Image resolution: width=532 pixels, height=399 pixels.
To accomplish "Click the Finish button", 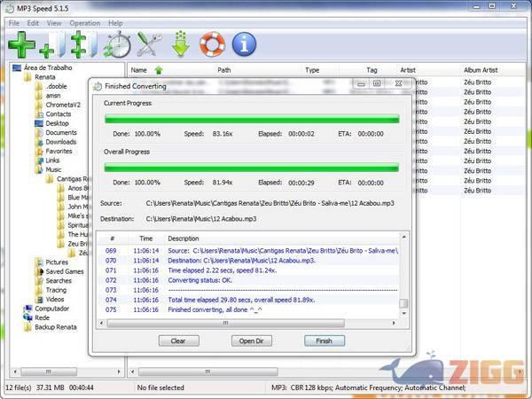I will click(325, 341).
